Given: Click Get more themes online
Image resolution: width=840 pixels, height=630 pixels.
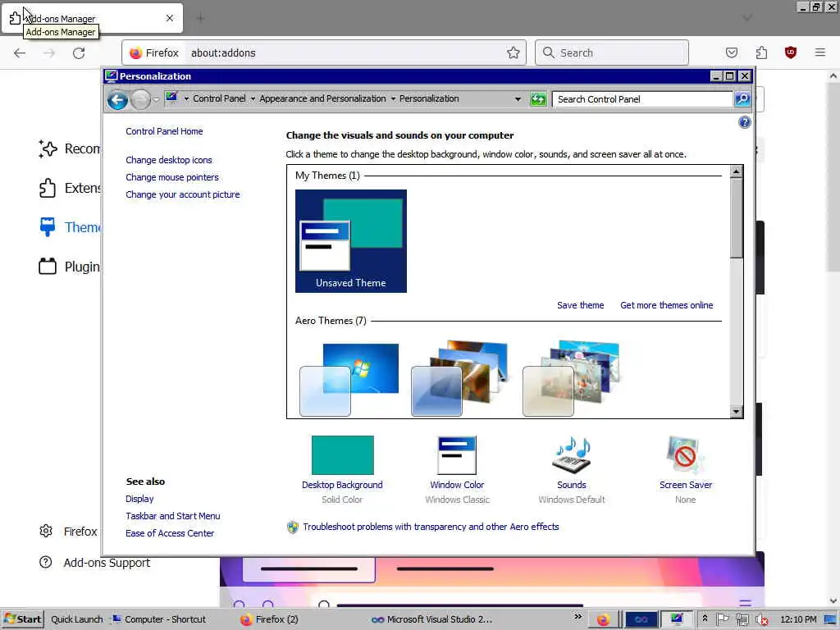Looking at the screenshot, I should point(666,305).
